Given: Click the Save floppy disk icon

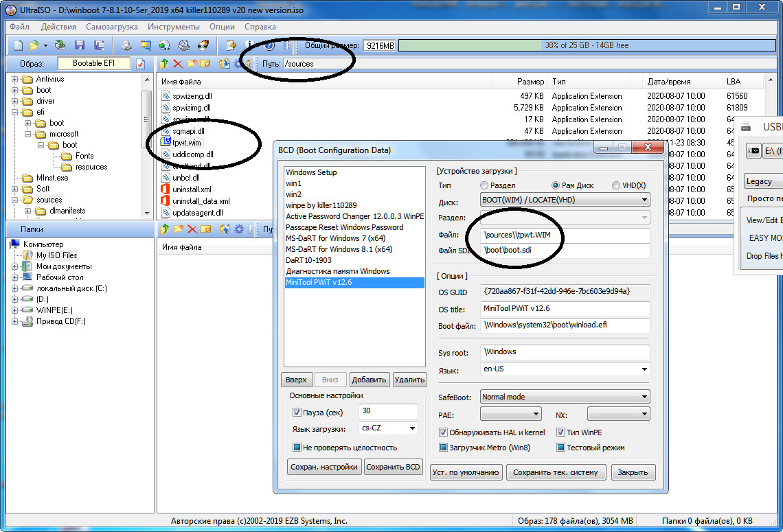Looking at the screenshot, I should pyautogui.click(x=80, y=45).
